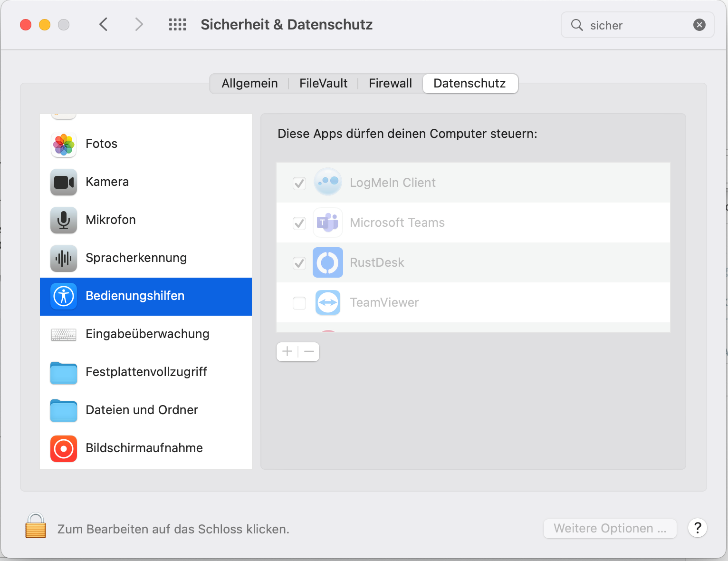
Task: Go back with the left chevron
Action: point(104,24)
